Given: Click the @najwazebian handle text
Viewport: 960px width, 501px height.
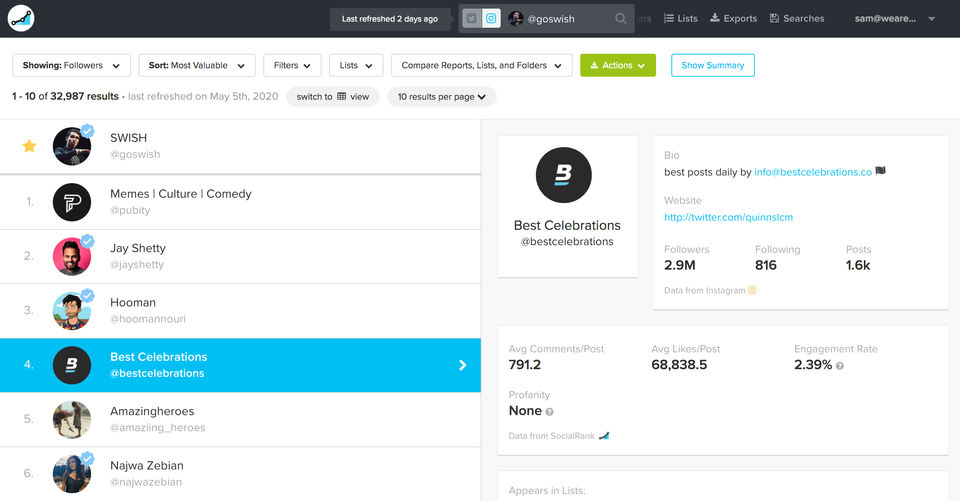Looking at the screenshot, I should 146,482.
